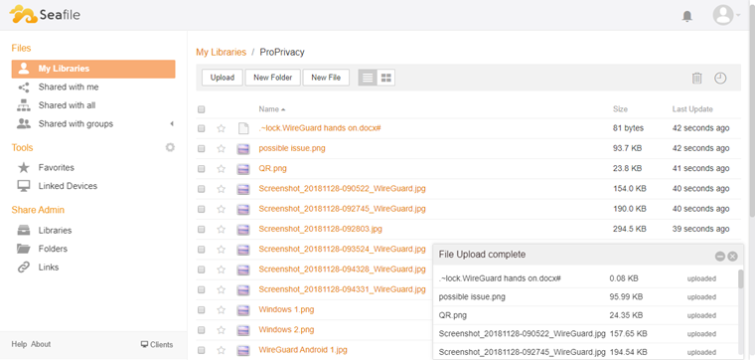Check the box for QR.png
The width and height of the screenshot is (755, 360).
pyautogui.click(x=201, y=169)
